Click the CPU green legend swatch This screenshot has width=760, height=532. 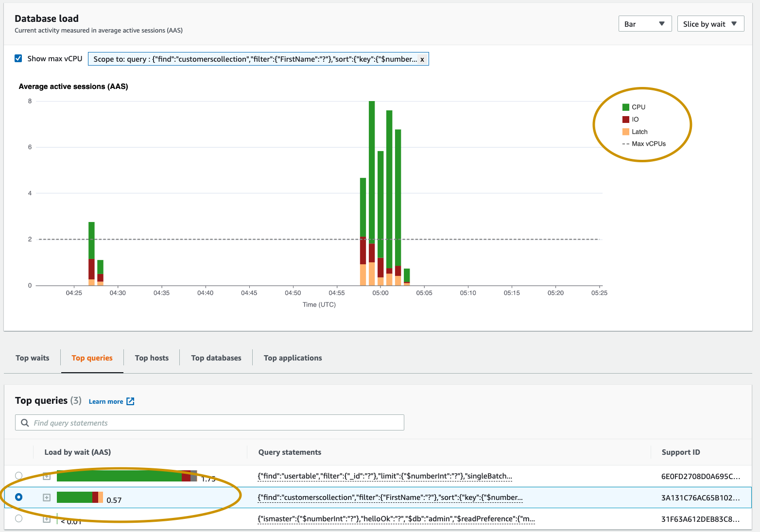[x=625, y=106]
